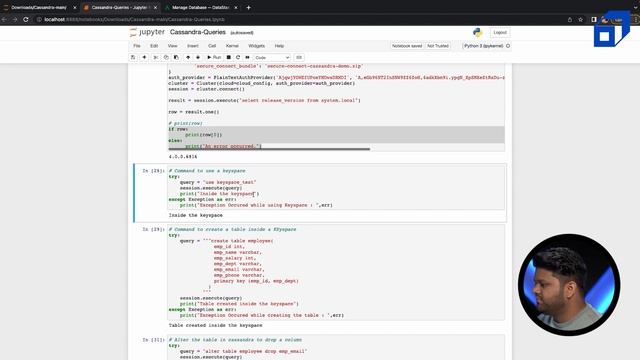The height and width of the screenshot is (360, 640).
Task: Click the Python logo icon
Action: click(478, 33)
